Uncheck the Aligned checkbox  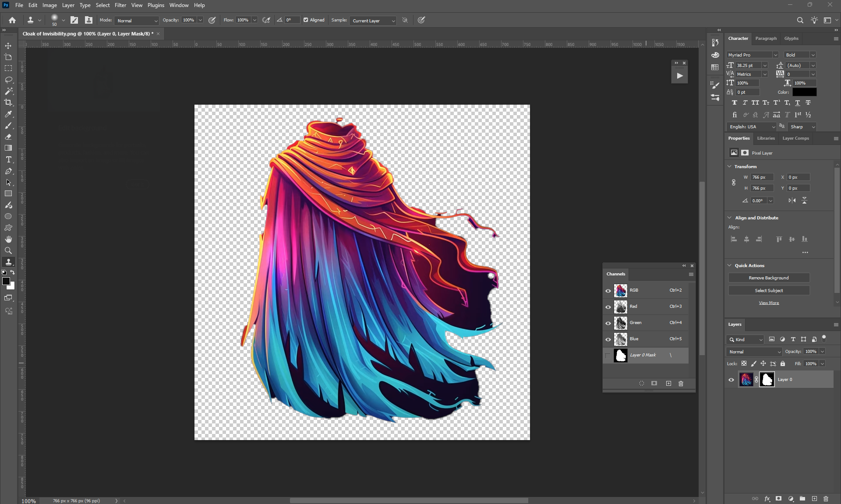coord(306,20)
